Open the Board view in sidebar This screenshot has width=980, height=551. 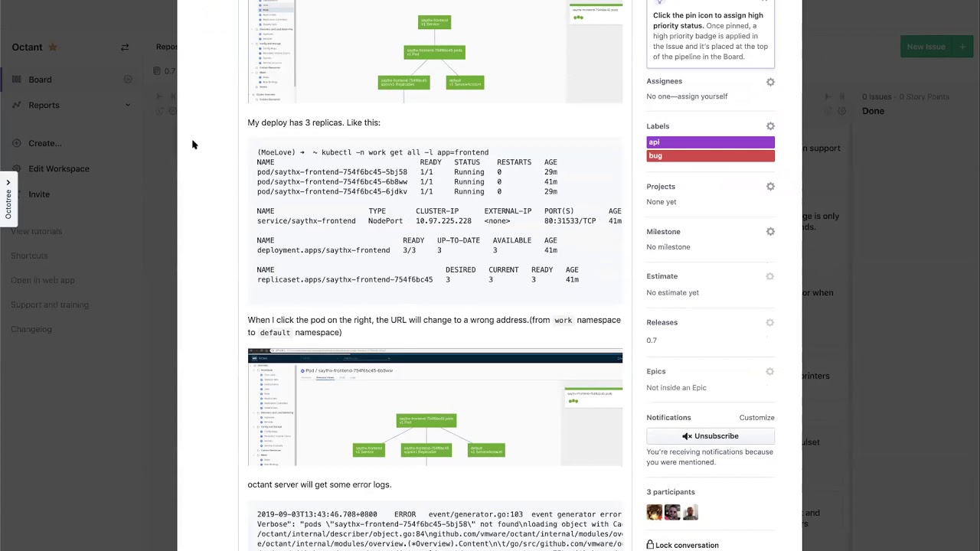(x=40, y=80)
